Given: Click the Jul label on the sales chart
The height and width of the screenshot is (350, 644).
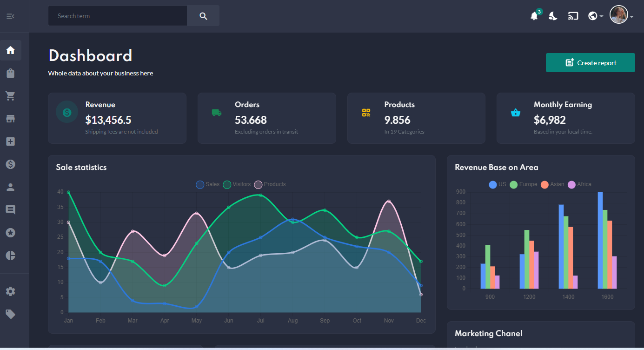Looking at the screenshot, I should coord(261,321).
